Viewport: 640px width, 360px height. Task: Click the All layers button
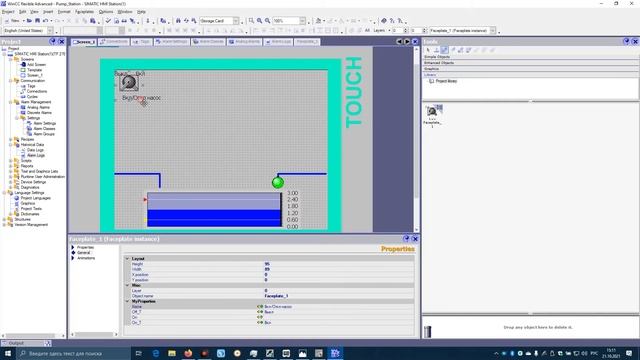367,31
